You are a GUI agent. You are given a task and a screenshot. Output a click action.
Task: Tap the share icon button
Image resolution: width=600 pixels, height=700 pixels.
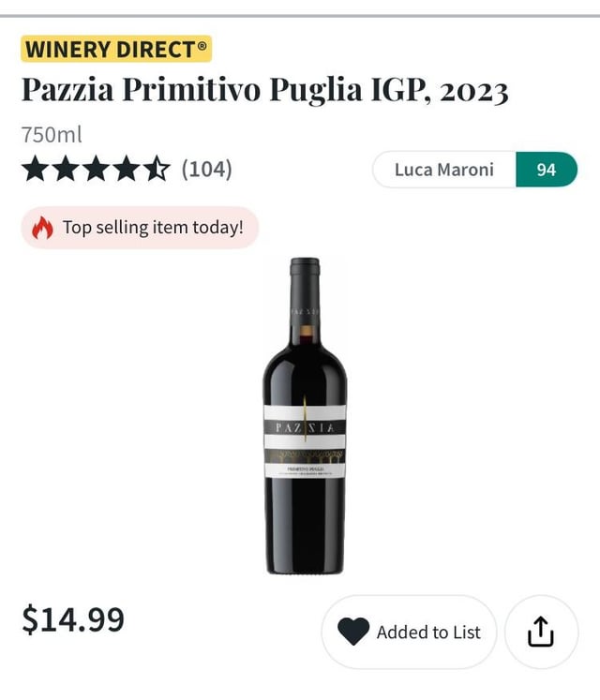[x=541, y=633]
